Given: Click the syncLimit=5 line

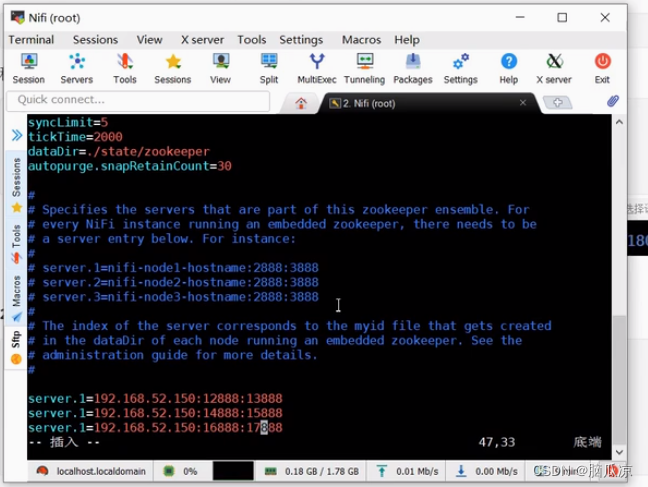Looking at the screenshot, I should click(x=68, y=122).
